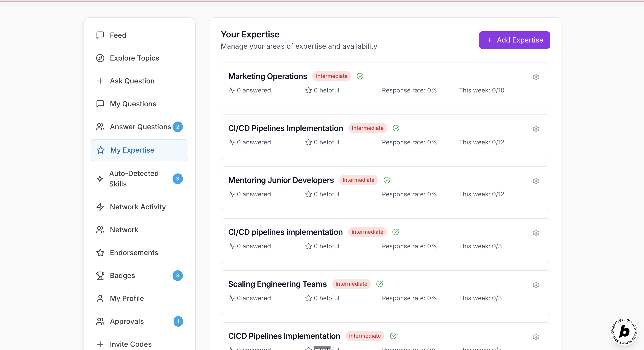Click gear icon on Mentoring Junior Developers card
This screenshot has height=350, width=644.
click(535, 181)
